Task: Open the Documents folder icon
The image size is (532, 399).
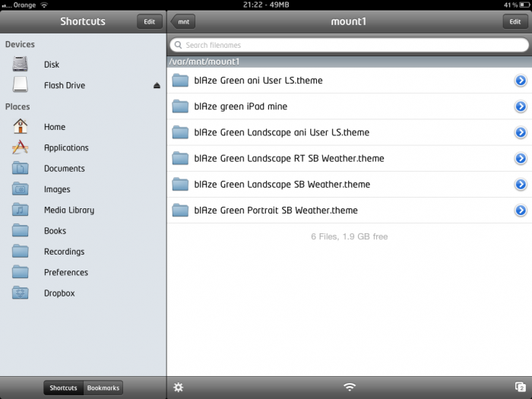Action: pyautogui.click(x=20, y=168)
